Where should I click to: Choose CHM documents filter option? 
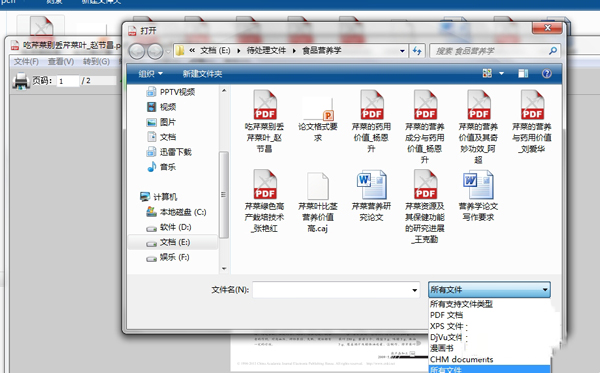click(x=461, y=359)
